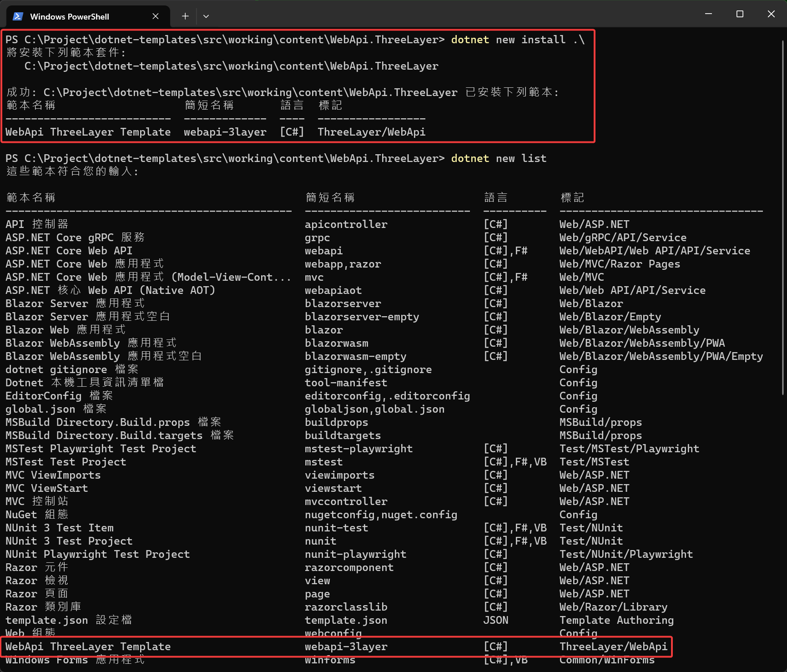Viewport: 787px width, 672px height.
Task: Click 'buildprops' short name
Action: pos(337,423)
